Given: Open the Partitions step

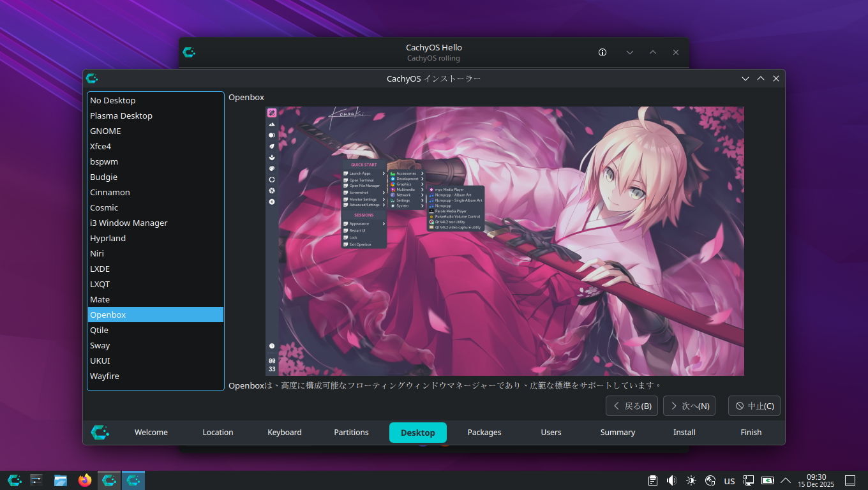Looking at the screenshot, I should (352, 433).
